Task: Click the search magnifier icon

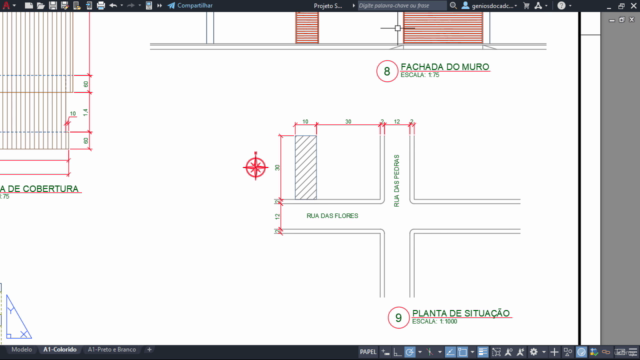Action: tap(453, 5)
